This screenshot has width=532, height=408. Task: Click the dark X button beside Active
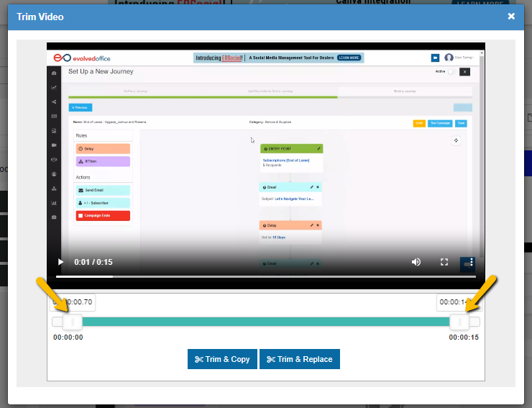tap(464, 72)
